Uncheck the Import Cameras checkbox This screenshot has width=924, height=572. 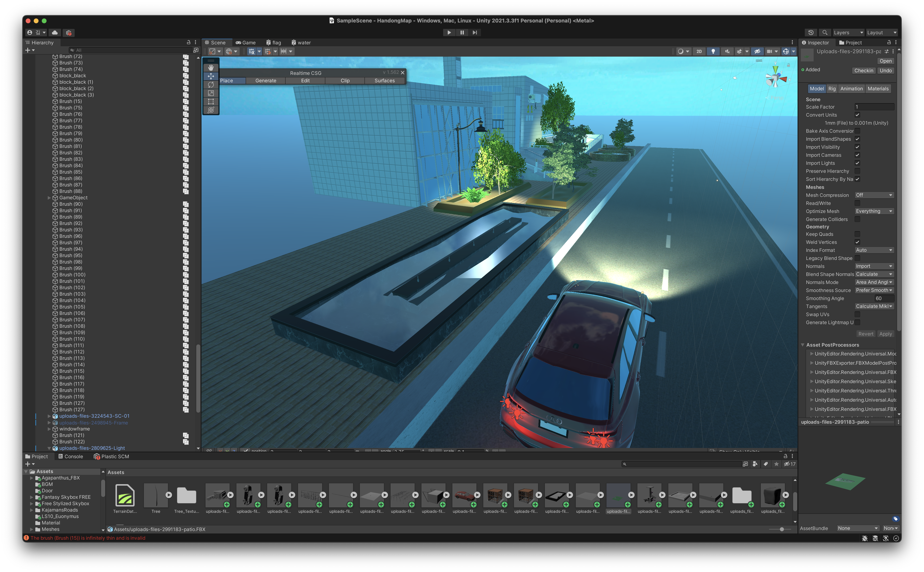tap(857, 155)
